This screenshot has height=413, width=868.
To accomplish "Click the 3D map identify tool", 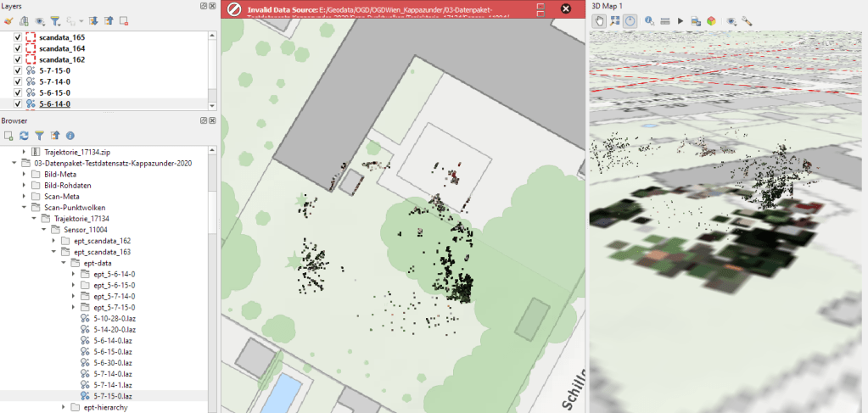I will pos(650,20).
